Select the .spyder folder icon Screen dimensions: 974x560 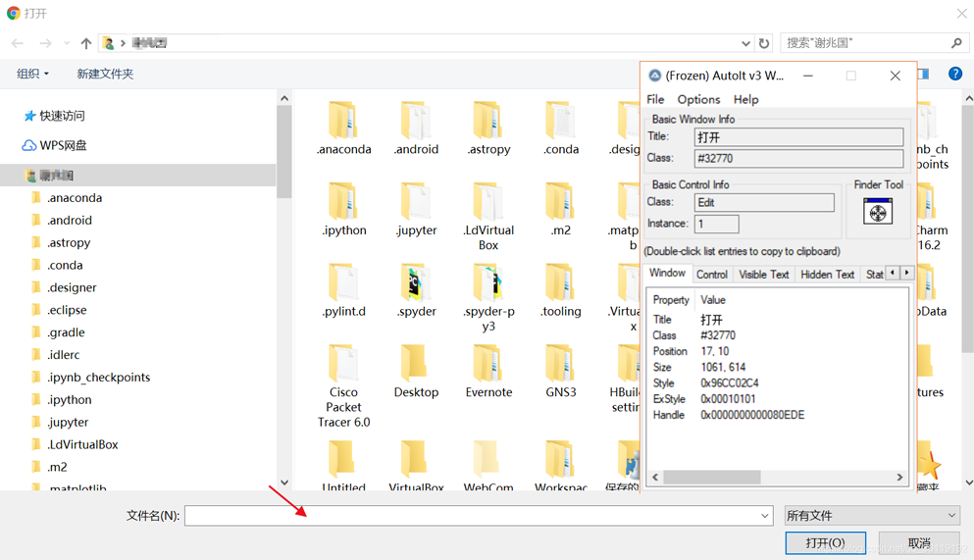(x=416, y=283)
